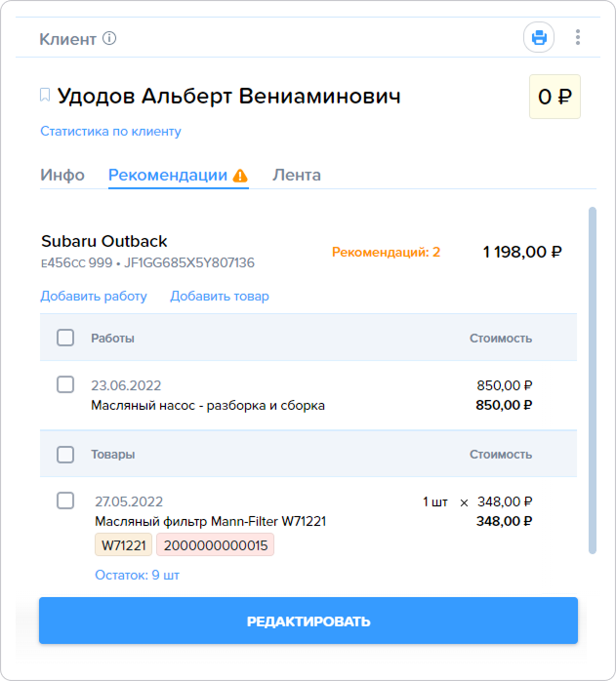Open the three-dot more options menu

click(x=578, y=37)
